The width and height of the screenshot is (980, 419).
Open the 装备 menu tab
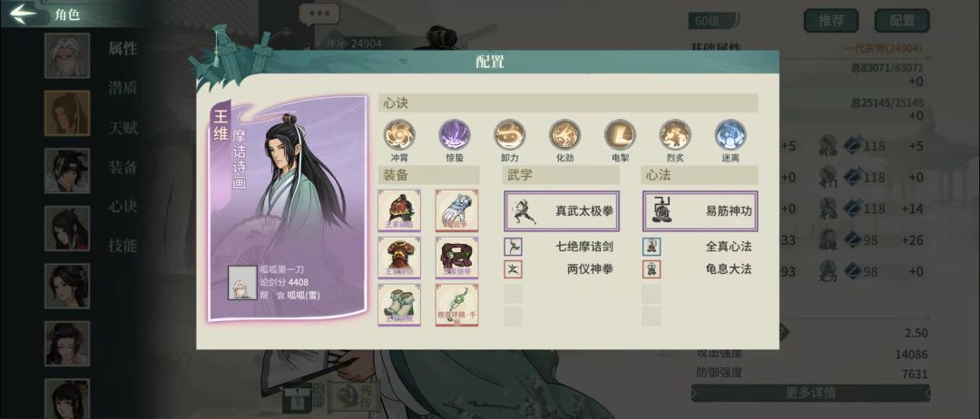coord(123,168)
